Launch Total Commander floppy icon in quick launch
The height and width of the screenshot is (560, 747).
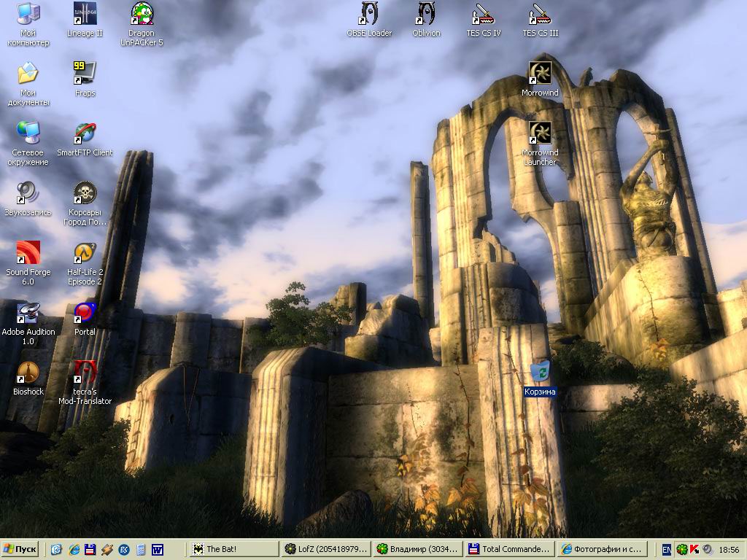coord(90,550)
